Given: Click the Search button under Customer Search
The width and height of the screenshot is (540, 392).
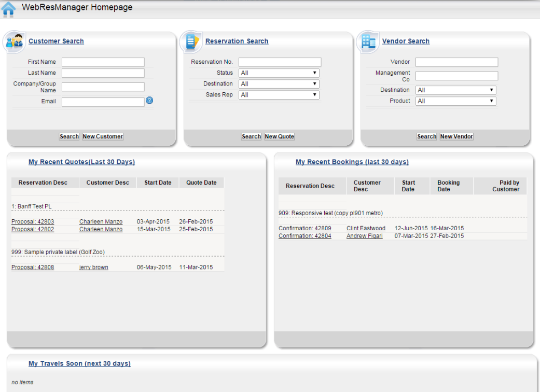Looking at the screenshot, I should coord(69,136).
